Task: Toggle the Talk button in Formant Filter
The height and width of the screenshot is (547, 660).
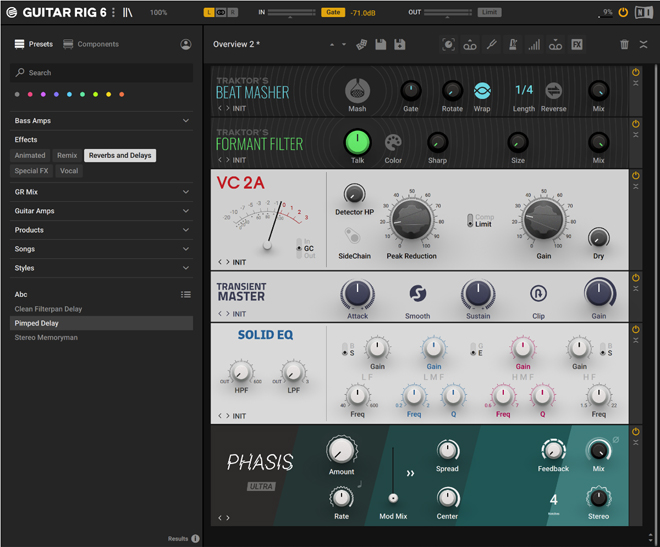Action: (x=357, y=142)
